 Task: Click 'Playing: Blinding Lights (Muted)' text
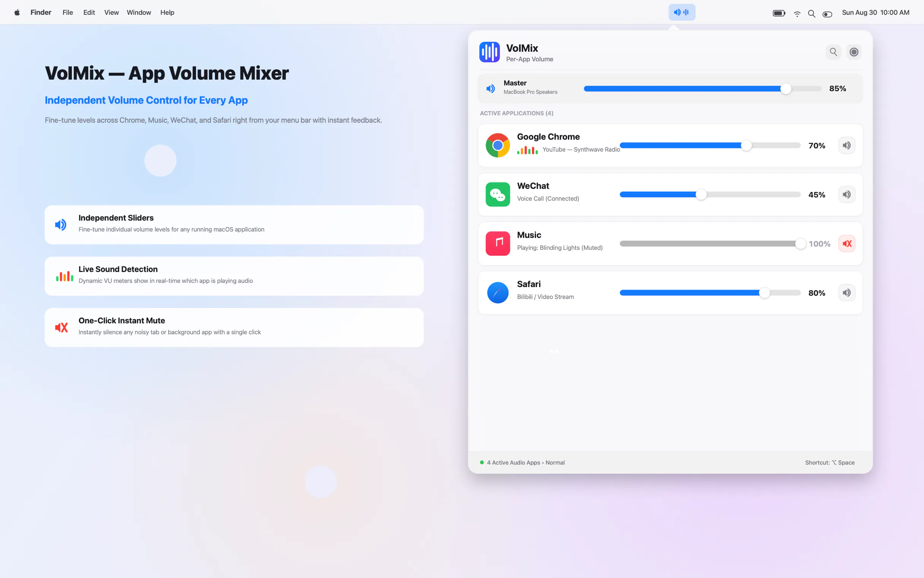click(560, 248)
